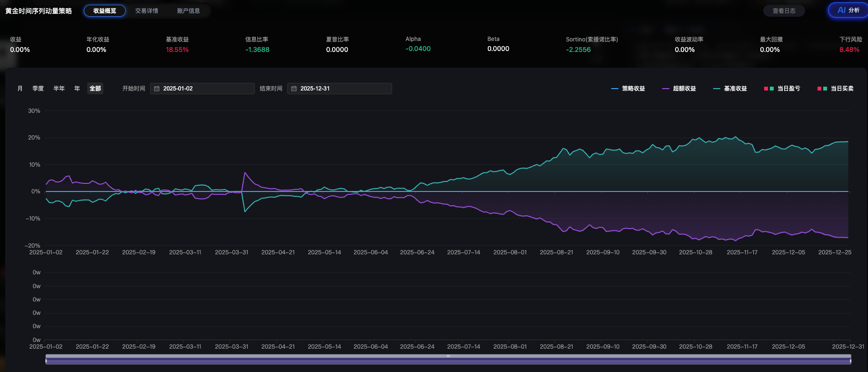The image size is (868, 372).
Task: Toggle the 策略收益 legend series
Action: (628, 89)
